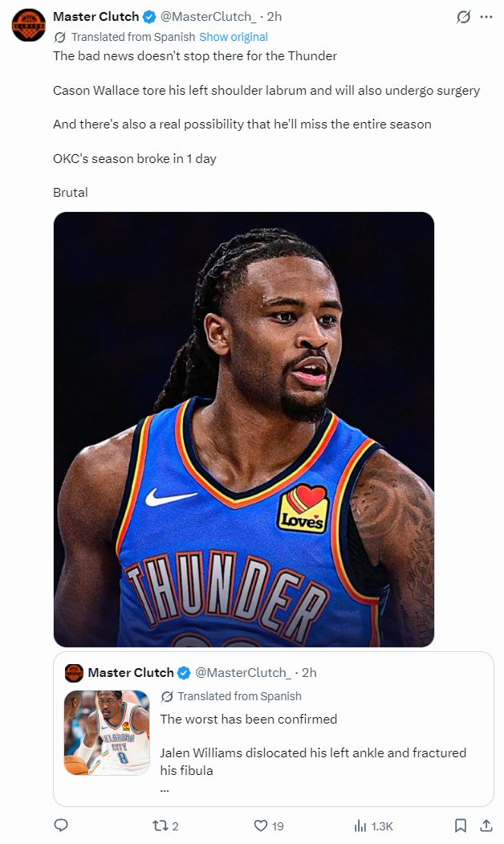Bookmark this post
The image size is (504, 844).
tap(461, 826)
